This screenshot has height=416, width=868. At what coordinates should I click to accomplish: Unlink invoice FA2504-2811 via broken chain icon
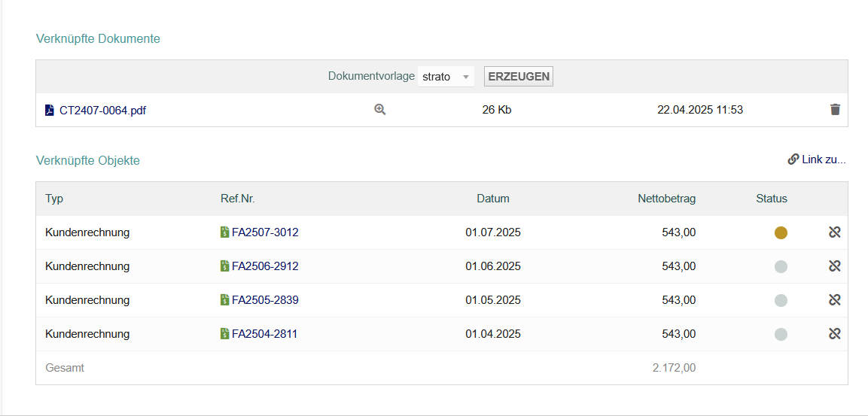point(835,334)
